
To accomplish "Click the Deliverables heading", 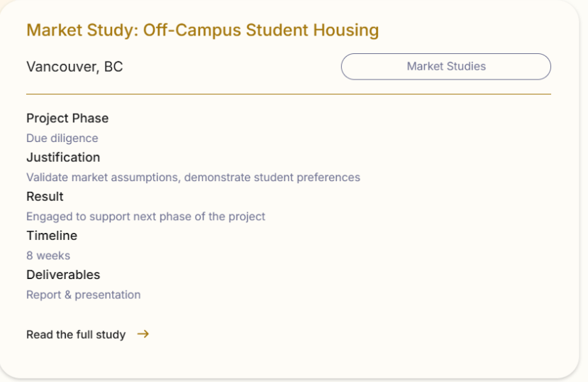I will (x=63, y=275).
